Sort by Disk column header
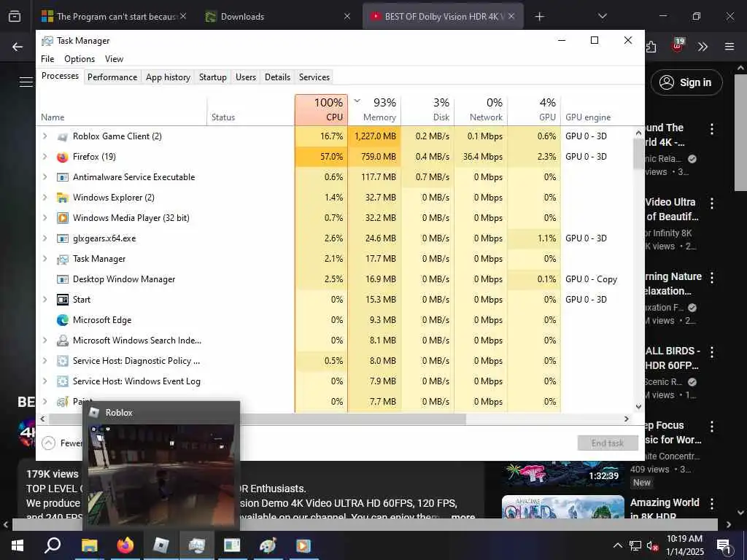The image size is (747, 560). pos(427,109)
